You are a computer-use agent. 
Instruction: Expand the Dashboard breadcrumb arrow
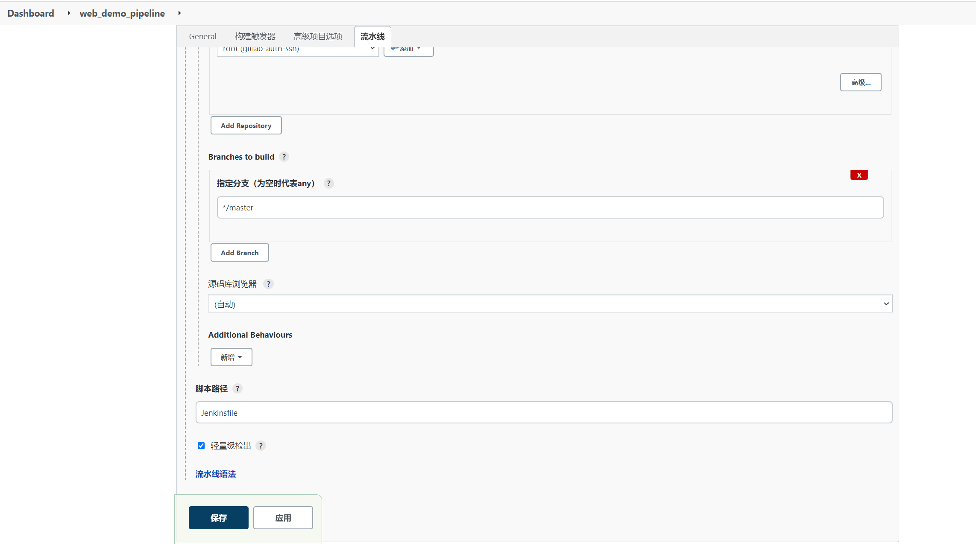click(x=68, y=13)
